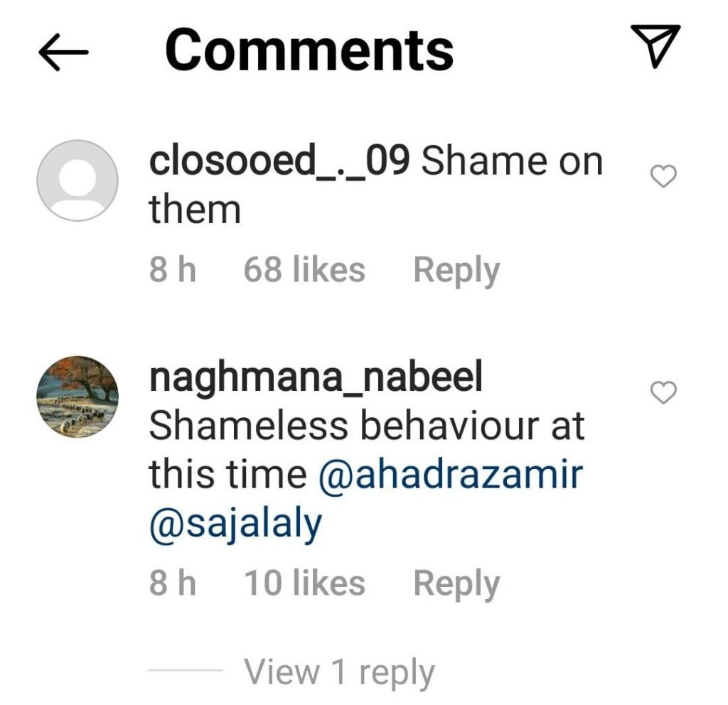Viewport: 728px width, 705px height.
Task: Tap the 'Shameless behaviour at this time' text
Action: [x=366, y=450]
